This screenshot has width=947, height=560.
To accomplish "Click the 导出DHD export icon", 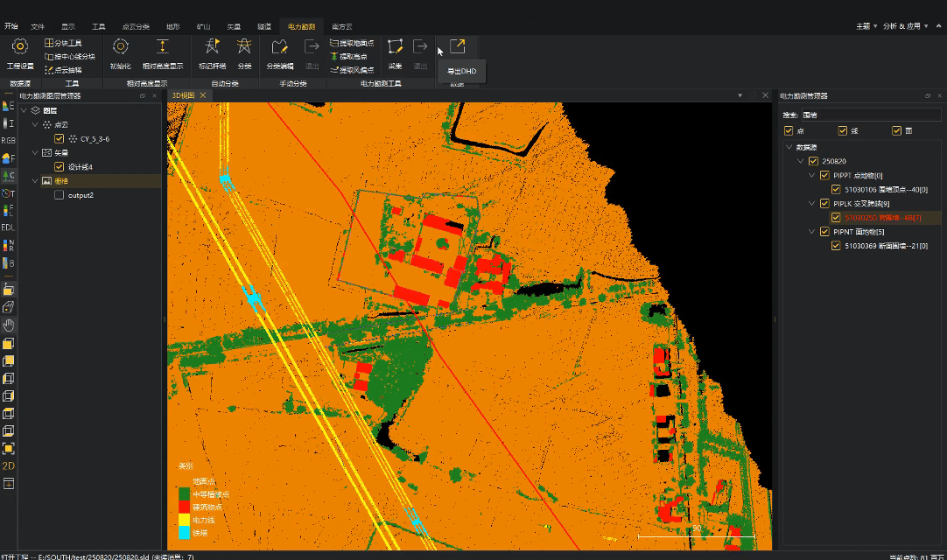I will [x=457, y=46].
